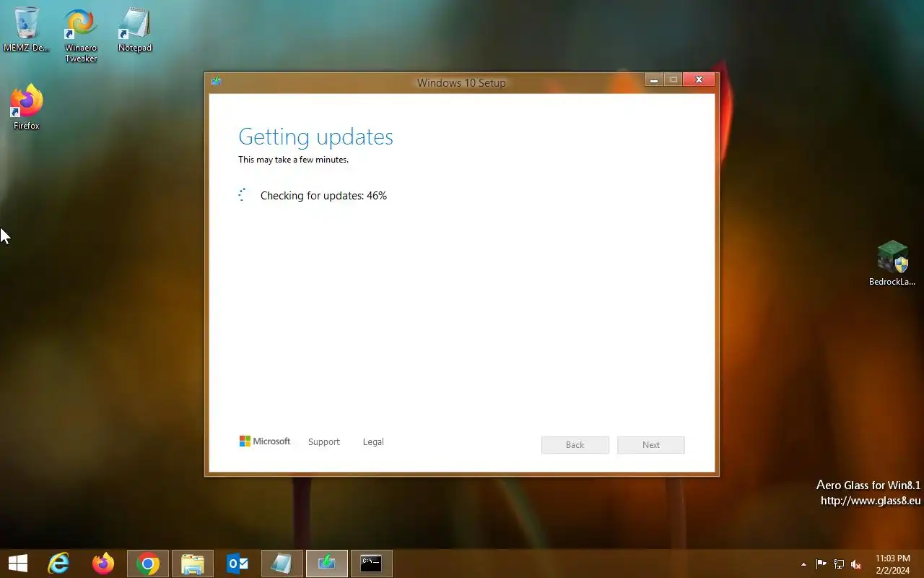Viewport: 924px width, 578px height.
Task: Launch Internet Explorer from the taskbar
Action: click(x=58, y=564)
